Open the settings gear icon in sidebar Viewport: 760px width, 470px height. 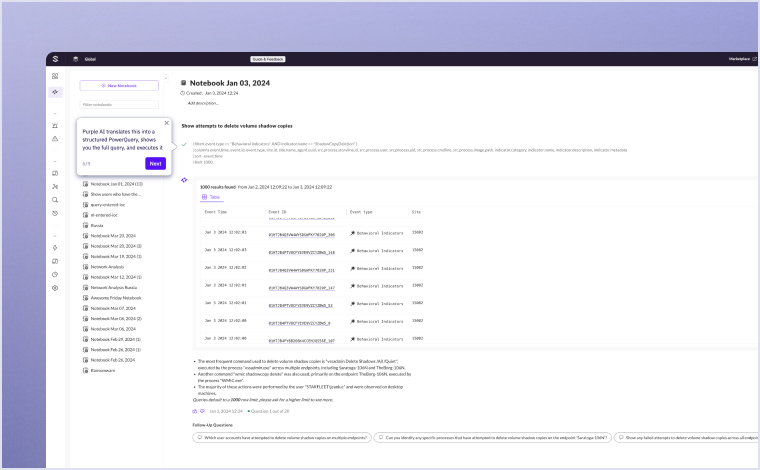(x=56, y=288)
